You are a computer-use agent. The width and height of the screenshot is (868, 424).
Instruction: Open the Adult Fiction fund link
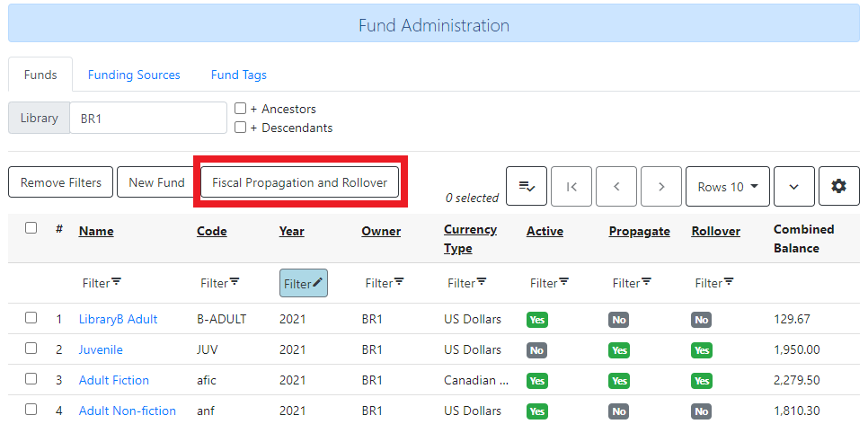(114, 380)
